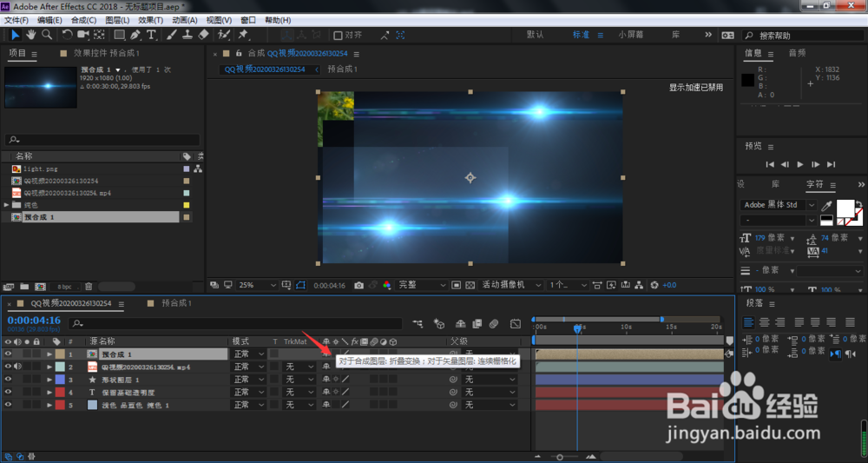This screenshot has width=868, height=463.
Task: Switch to 预合成1 timeline tab
Action: [x=176, y=303]
